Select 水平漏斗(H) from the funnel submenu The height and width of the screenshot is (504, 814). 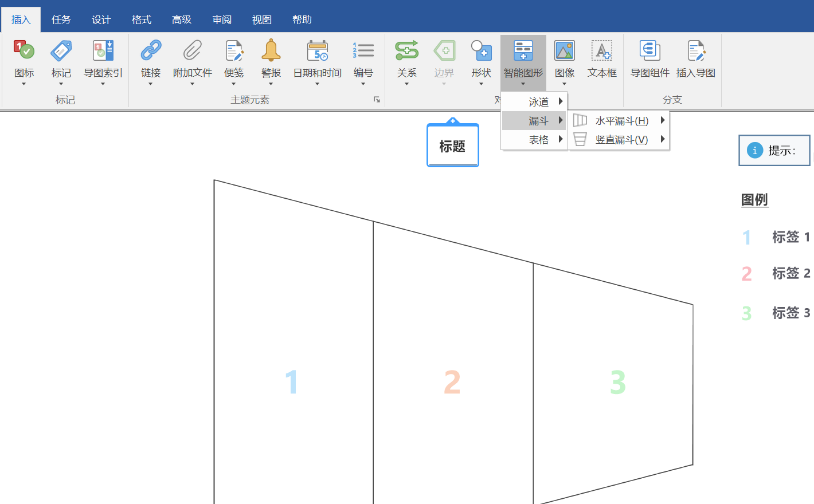[x=618, y=120]
